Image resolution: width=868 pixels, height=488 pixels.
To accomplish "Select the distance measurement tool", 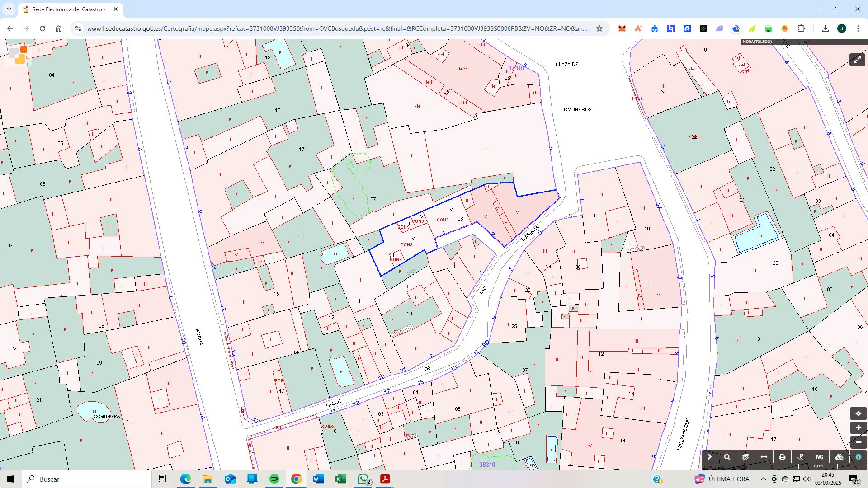I will click(764, 457).
